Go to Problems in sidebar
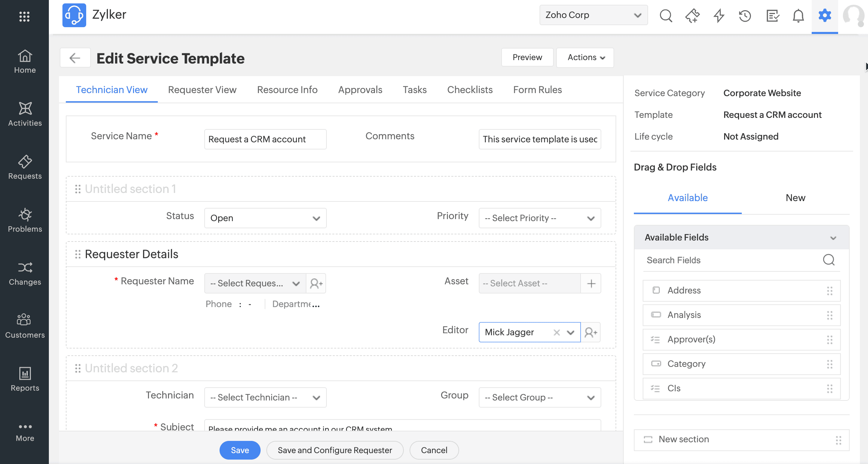Image resolution: width=868 pixels, height=464 pixels. pos(25,220)
